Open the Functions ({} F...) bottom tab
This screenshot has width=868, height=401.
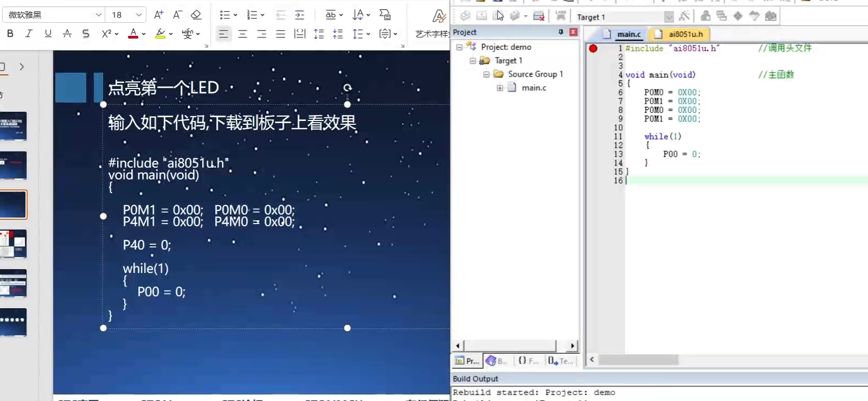click(528, 361)
